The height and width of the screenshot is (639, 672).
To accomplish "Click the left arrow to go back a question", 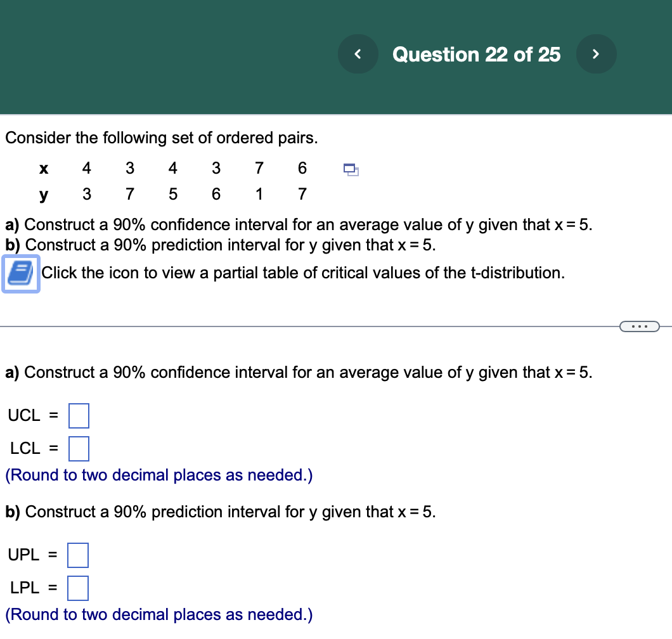I will 358,54.
